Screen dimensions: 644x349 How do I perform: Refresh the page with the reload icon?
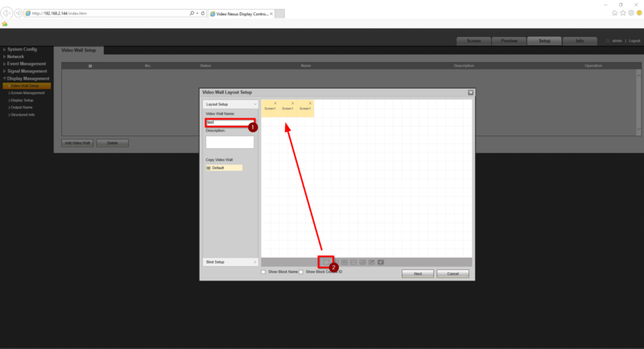203,13
